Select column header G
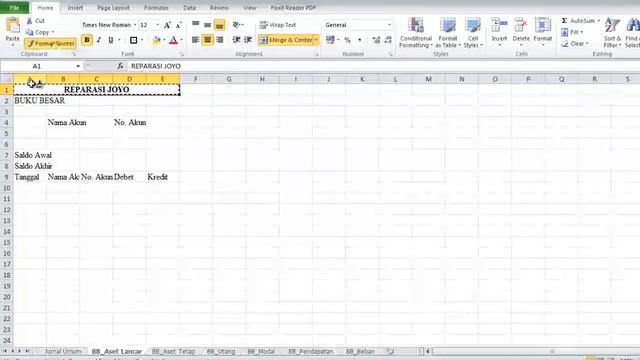The image size is (640, 360). [x=229, y=79]
